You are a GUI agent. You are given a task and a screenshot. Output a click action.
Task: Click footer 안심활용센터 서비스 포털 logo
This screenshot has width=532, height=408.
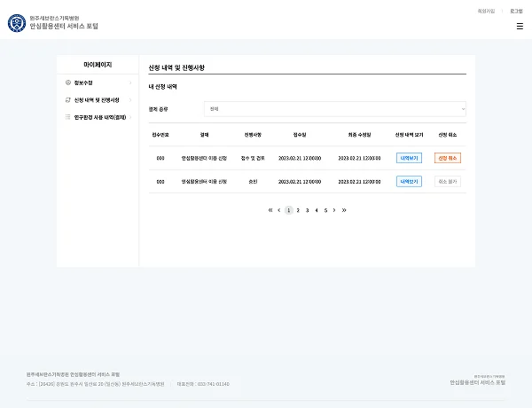[477, 381]
